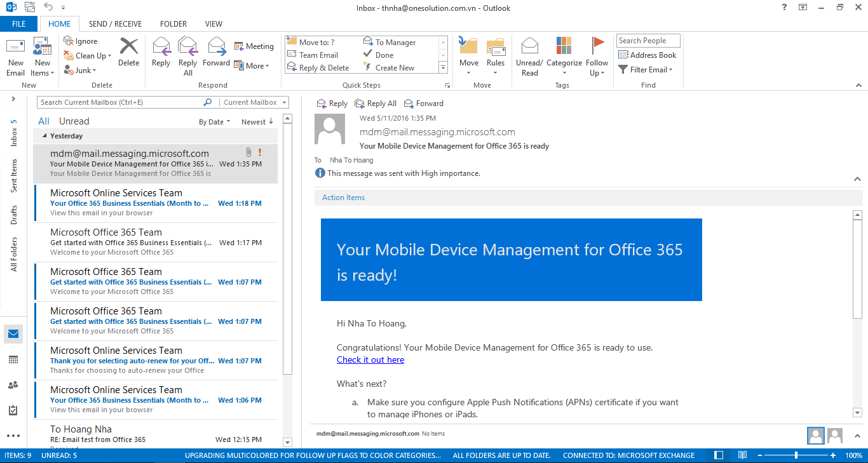
Task: Open the Categorize color menu
Action: point(564,52)
